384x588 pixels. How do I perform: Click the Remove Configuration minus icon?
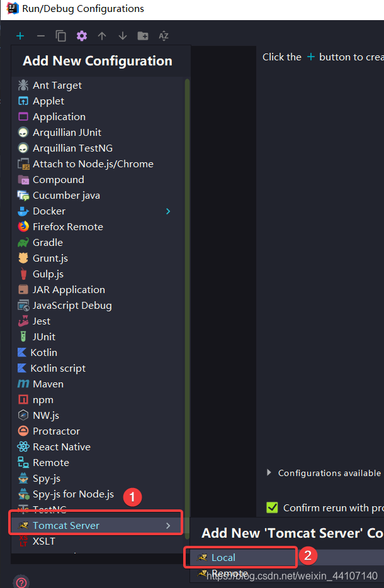click(40, 36)
